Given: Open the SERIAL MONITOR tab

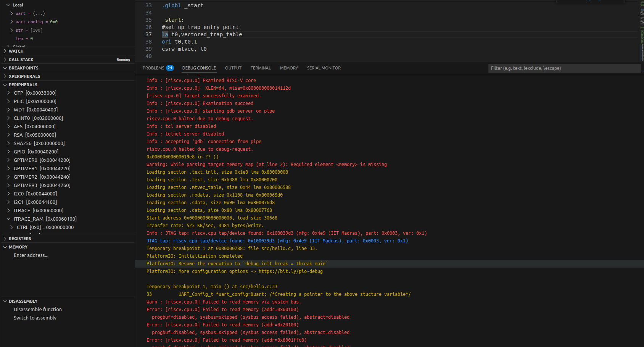Looking at the screenshot, I should (324, 68).
